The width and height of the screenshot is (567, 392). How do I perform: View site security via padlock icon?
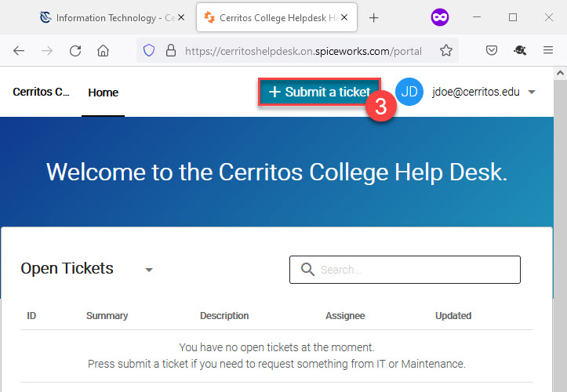(x=171, y=50)
